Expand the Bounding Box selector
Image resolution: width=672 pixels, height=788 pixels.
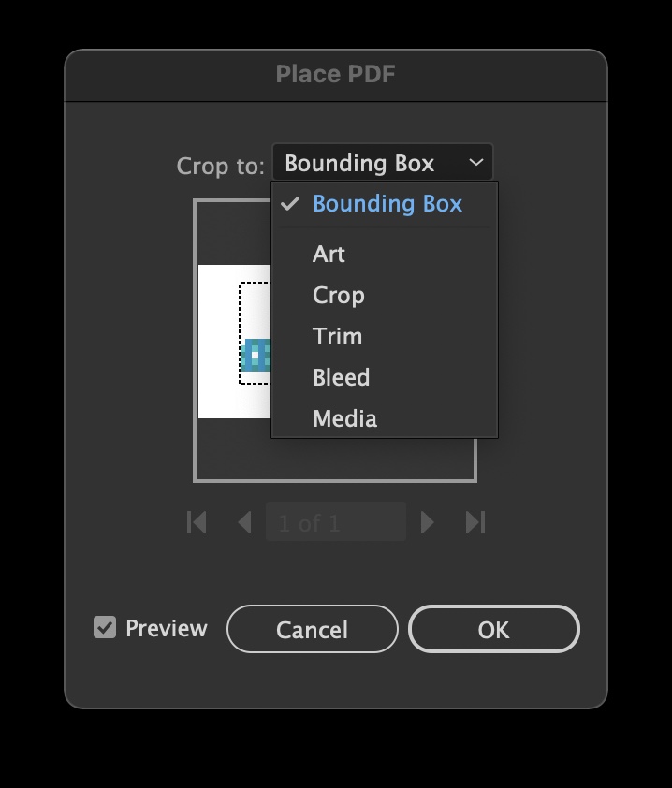[x=382, y=162]
